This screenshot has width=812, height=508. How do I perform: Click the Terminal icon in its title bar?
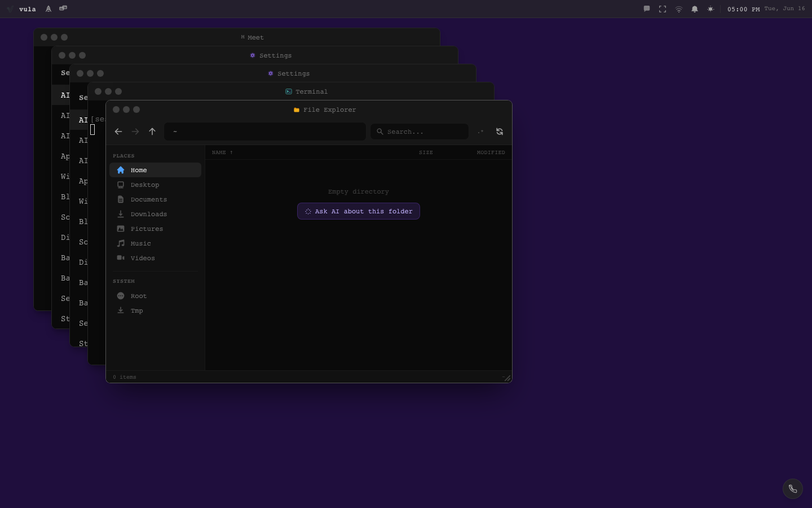click(x=289, y=91)
